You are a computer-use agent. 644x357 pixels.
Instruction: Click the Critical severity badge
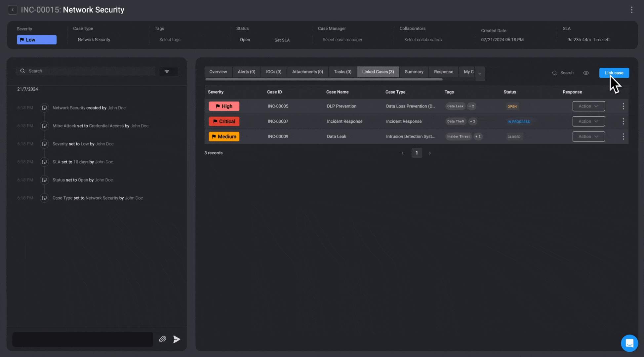click(224, 121)
